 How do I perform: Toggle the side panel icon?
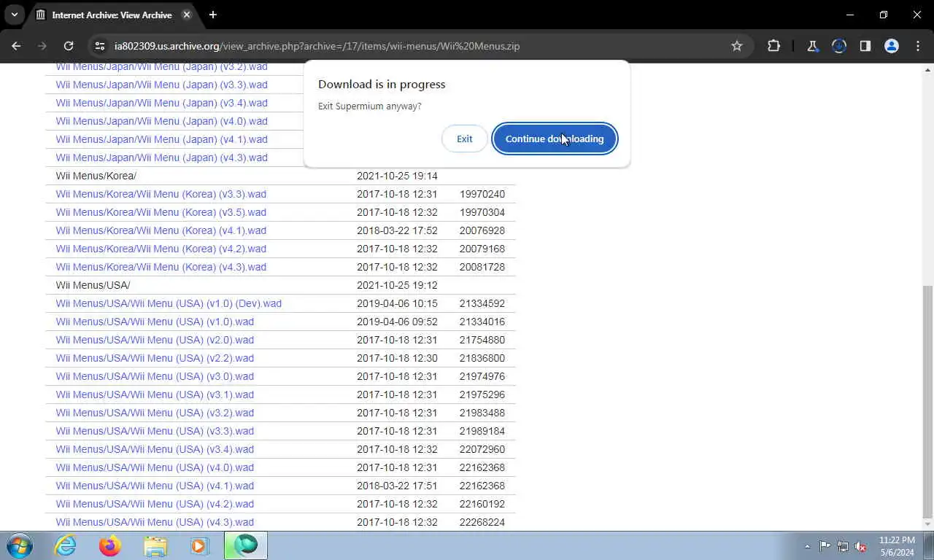pos(865,46)
